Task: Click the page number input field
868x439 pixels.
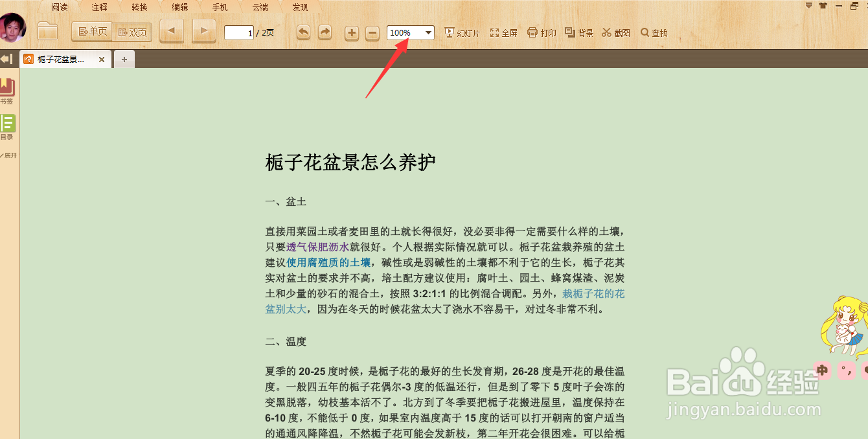Action: click(238, 32)
